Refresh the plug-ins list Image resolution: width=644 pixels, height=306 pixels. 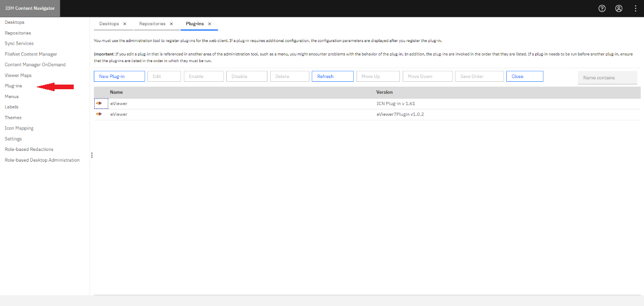click(x=332, y=77)
